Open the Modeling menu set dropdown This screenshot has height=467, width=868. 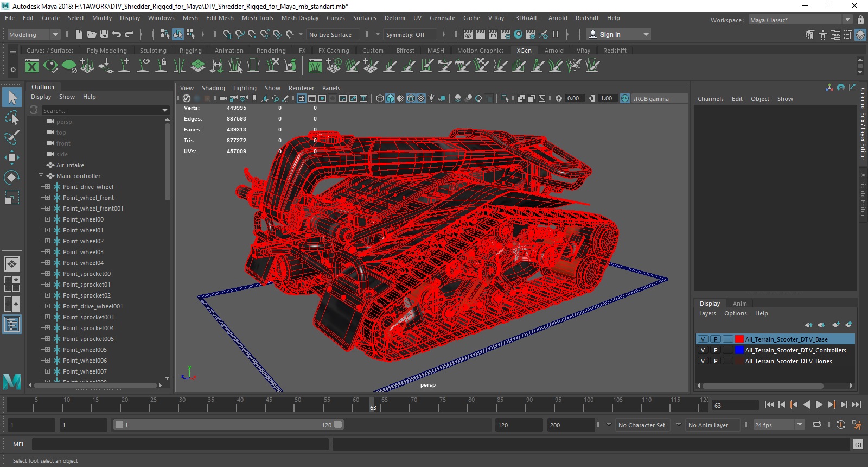[34, 34]
